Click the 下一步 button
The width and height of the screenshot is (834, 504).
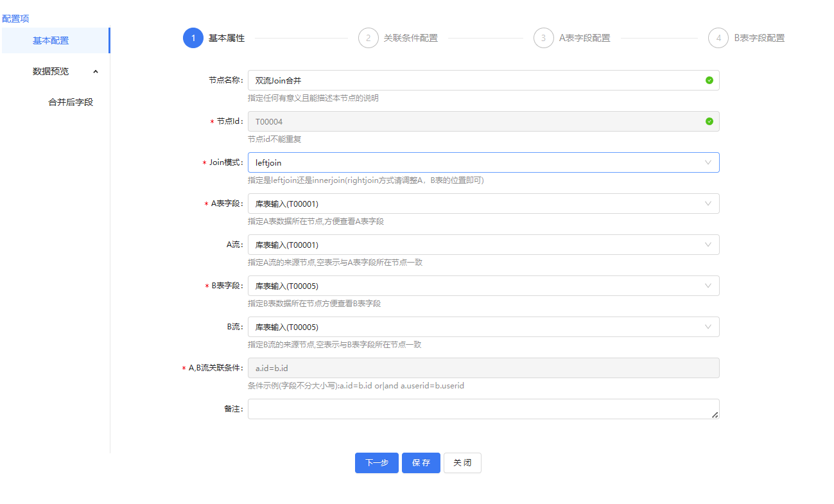pos(377,463)
